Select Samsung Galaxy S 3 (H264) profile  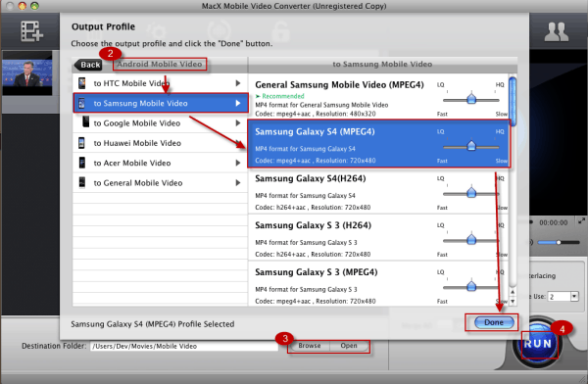tap(378, 238)
